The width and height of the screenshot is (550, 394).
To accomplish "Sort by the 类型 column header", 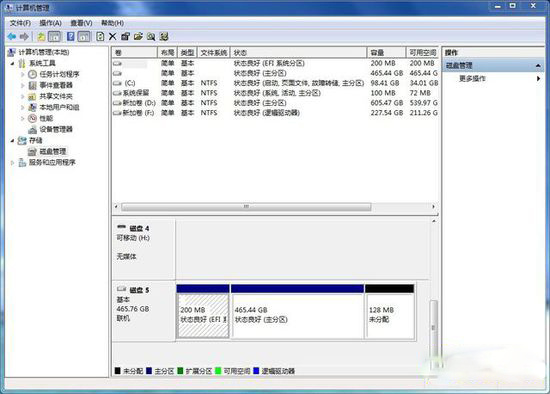I will pyautogui.click(x=188, y=53).
